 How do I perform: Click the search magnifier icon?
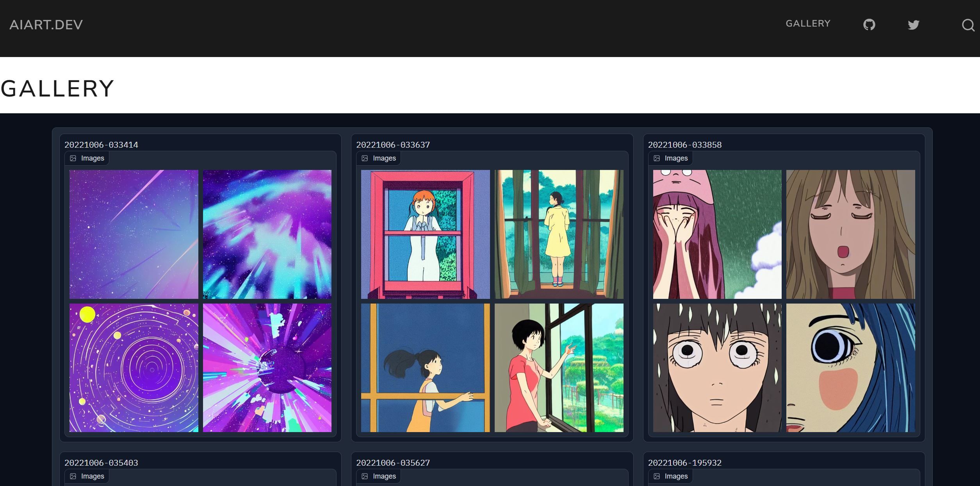[968, 25]
